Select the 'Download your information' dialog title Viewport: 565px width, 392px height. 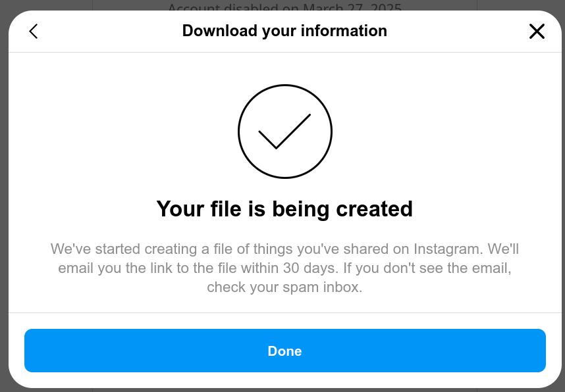284,31
